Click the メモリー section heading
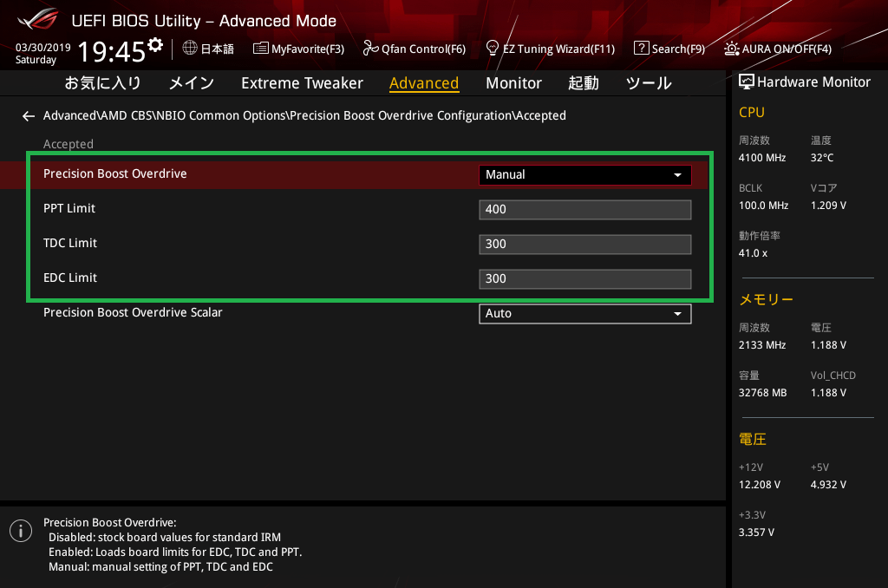The width and height of the screenshot is (888, 588). point(767,300)
